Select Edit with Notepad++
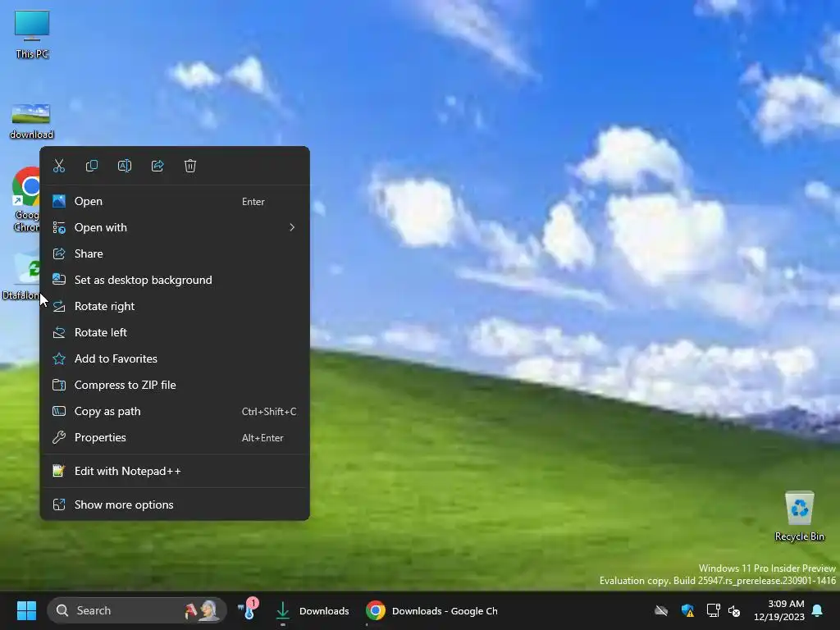Image resolution: width=840 pixels, height=630 pixels. coord(175,472)
